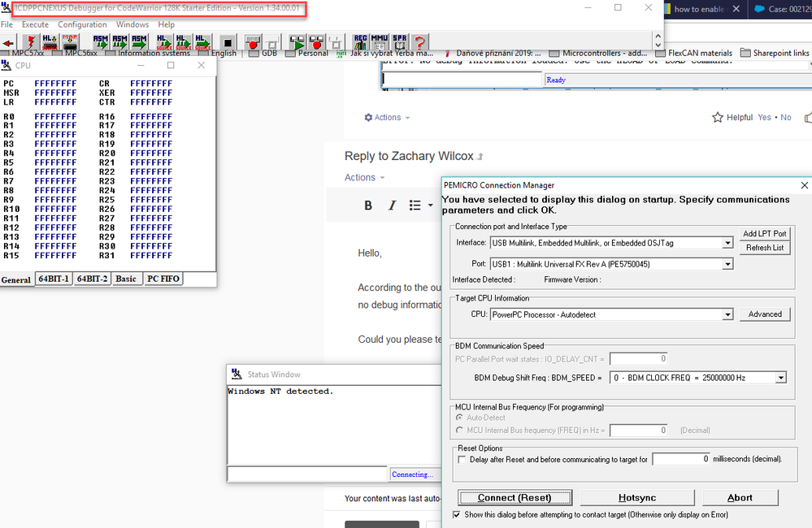Open the Sharepoint links bookmark folder
This screenshot has height=528, width=812.
775,53
